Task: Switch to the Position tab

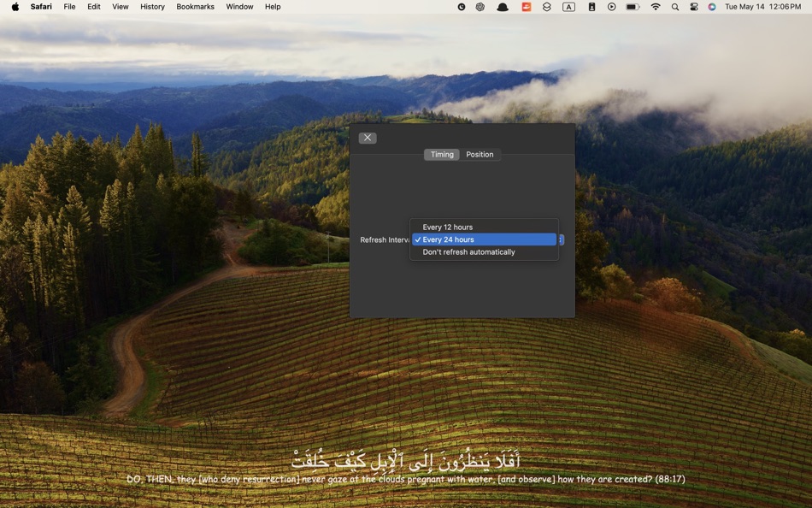Action: pos(480,155)
